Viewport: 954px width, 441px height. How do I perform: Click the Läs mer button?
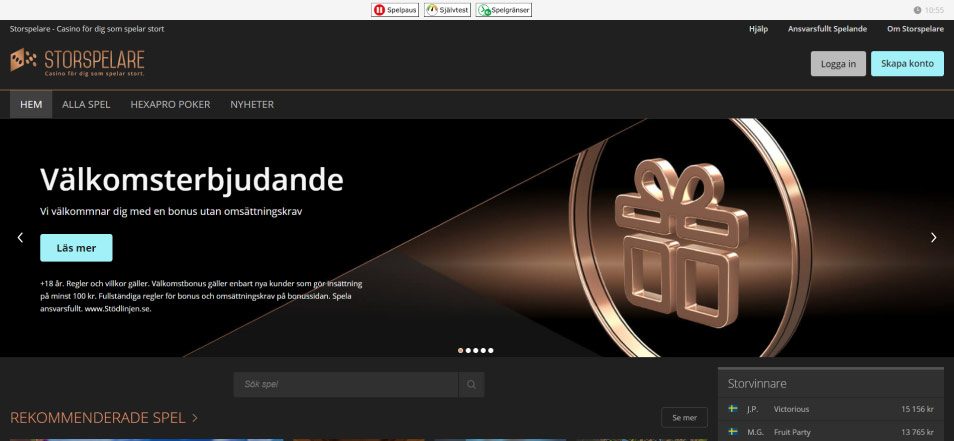[x=76, y=248]
